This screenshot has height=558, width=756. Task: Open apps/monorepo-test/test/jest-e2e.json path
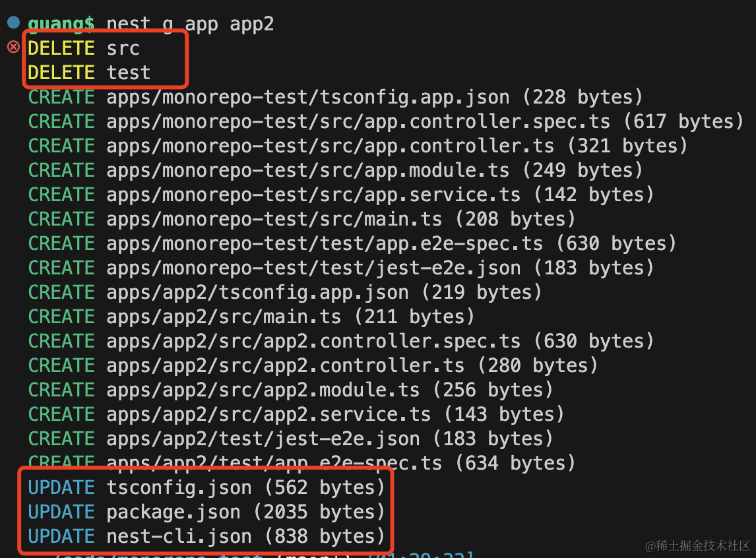tap(313, 268)
